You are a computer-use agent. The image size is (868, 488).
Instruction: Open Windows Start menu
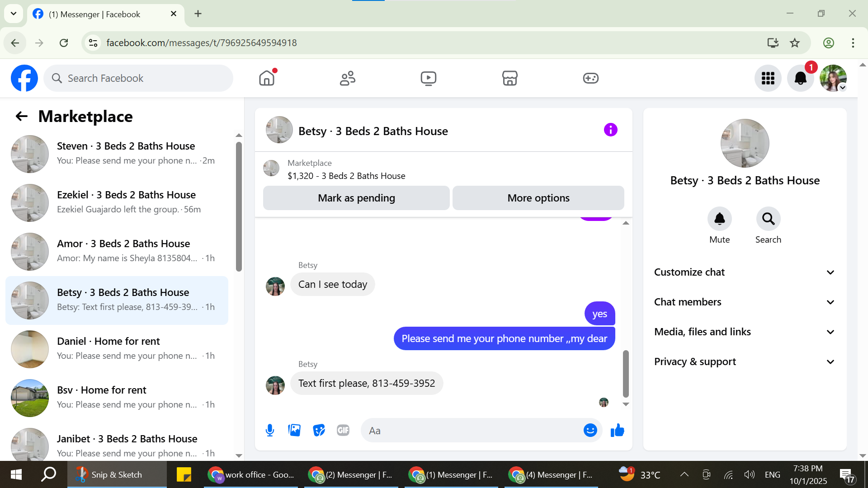pyautogui.click(x=16, y=474)
